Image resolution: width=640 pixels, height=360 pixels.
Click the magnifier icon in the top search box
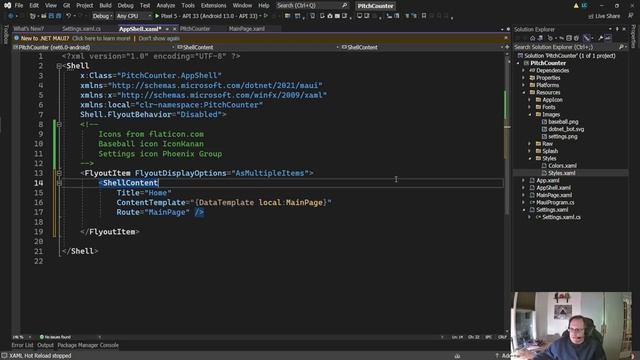pyautogui.click(x=344, y=6)
